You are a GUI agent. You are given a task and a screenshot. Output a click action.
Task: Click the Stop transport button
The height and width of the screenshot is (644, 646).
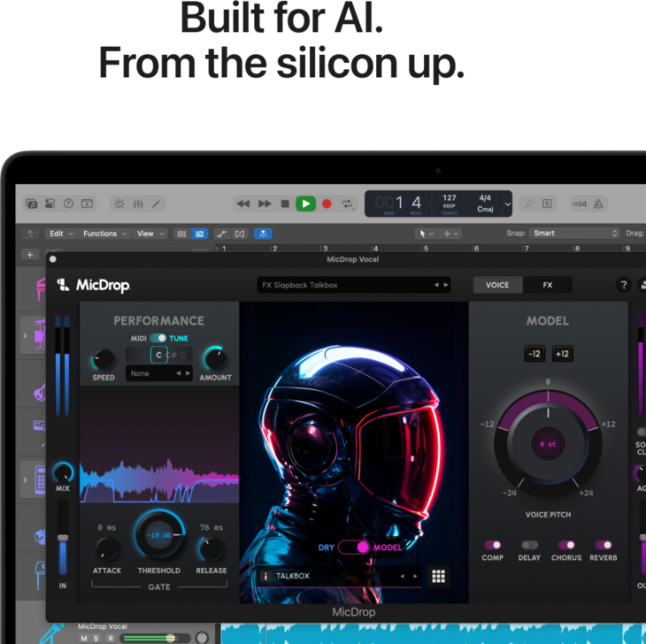pyautogui.click(x=285, y=203)
